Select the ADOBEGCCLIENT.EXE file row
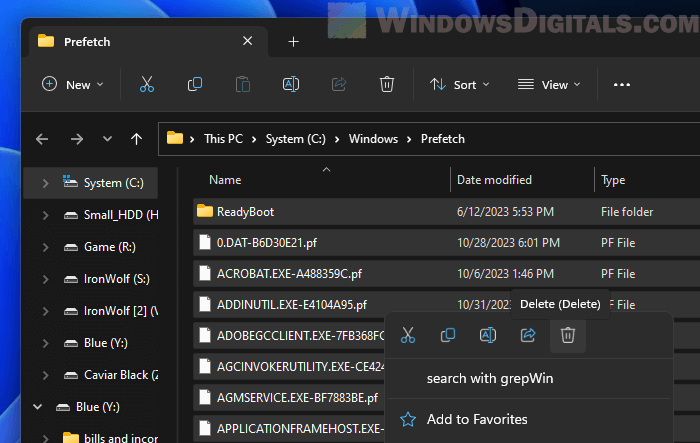Image resolution: width=700 pixels, height=443 pixels. (289, 335)
